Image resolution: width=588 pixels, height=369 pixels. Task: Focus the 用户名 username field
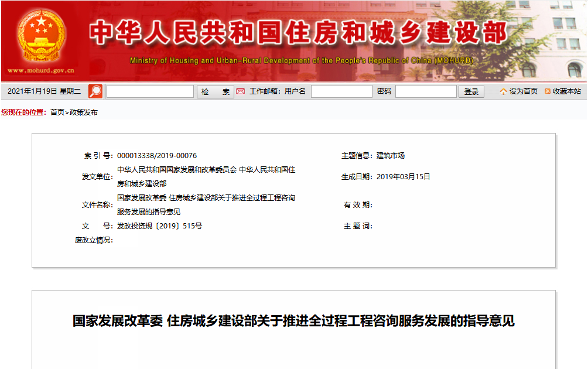tap(341, 91)
